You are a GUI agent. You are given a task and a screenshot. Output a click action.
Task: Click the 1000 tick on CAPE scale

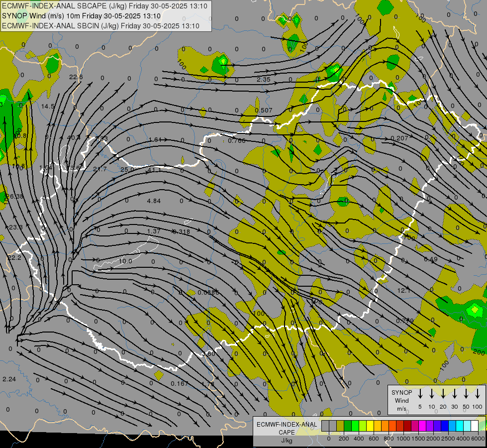pyautogui.click(x=403, y=439)
